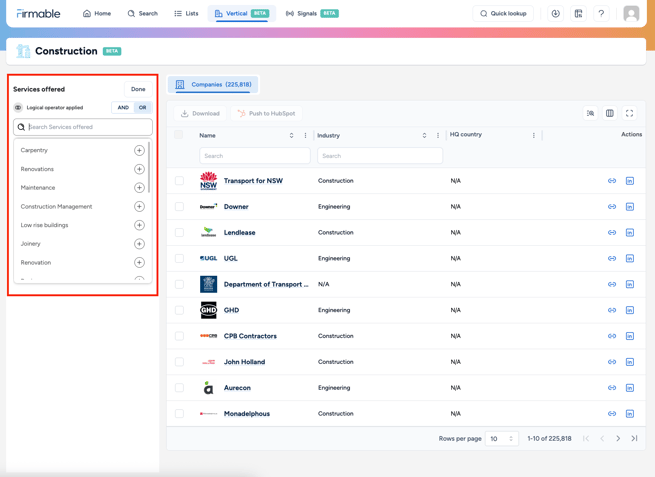
Task: Open Transport for NSW company link
Action: click(x=253, y=181)
